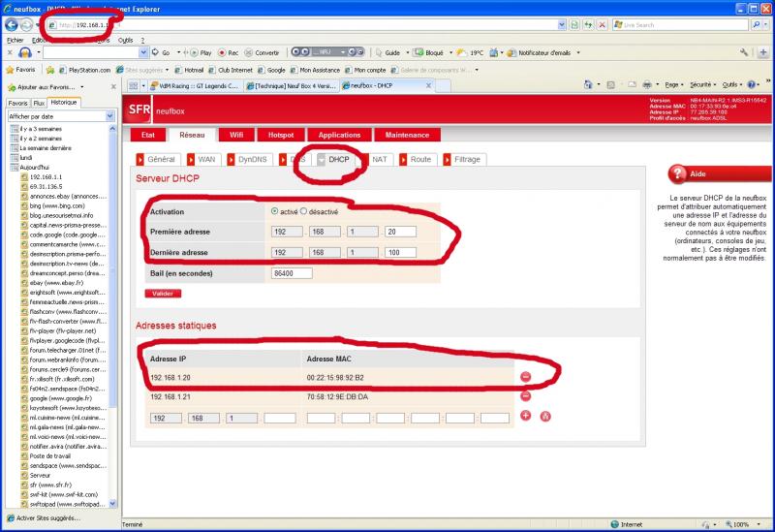Click the printer icon in command bar
775x532 pixels.
[647, 85]
